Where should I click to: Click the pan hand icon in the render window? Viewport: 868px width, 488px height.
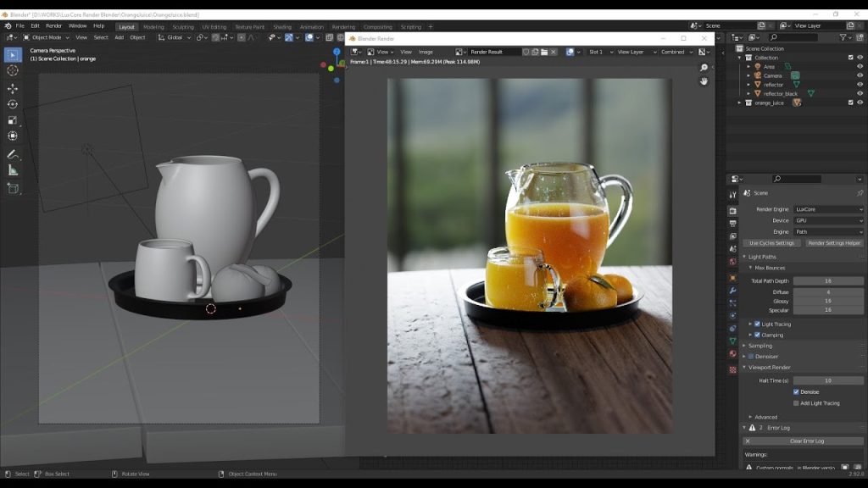point(704,81)
